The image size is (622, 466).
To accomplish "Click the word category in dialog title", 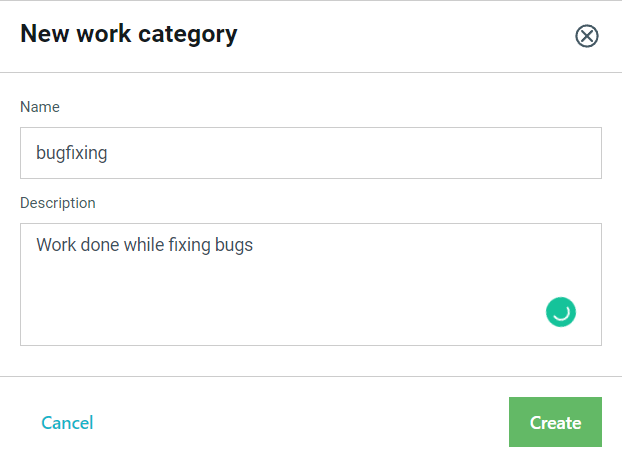I will (188, 35).
